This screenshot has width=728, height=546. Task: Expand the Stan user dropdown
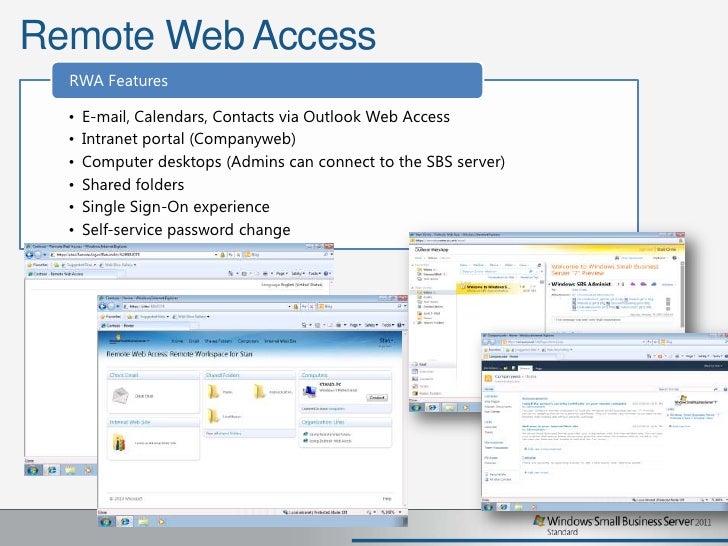[386, 340]
